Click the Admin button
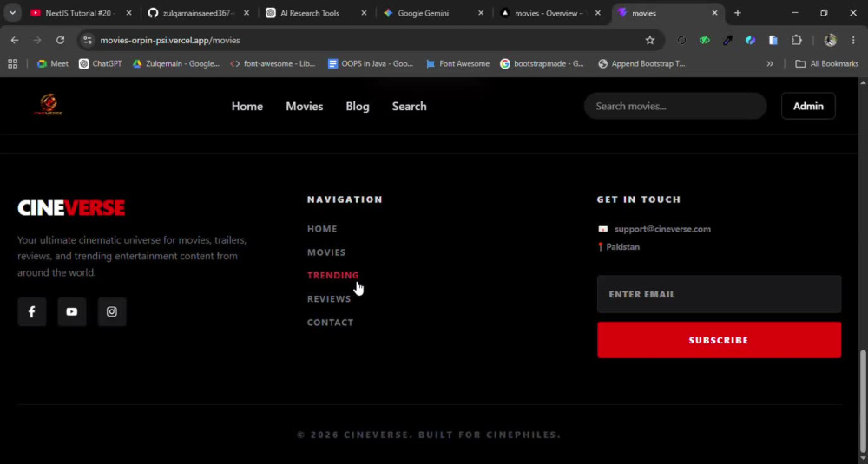The width and height of the screenshot is (868, 464). click(x=808, y=106)
